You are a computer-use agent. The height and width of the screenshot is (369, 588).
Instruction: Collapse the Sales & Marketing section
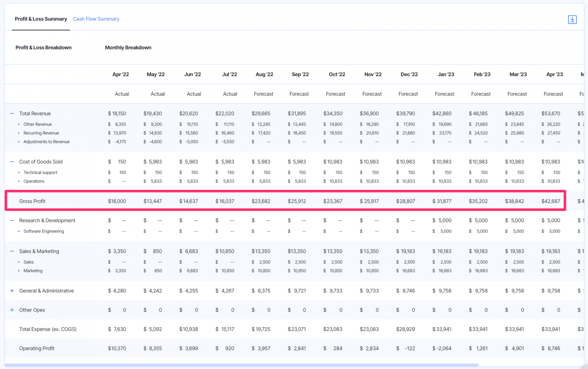coord(11,251)
